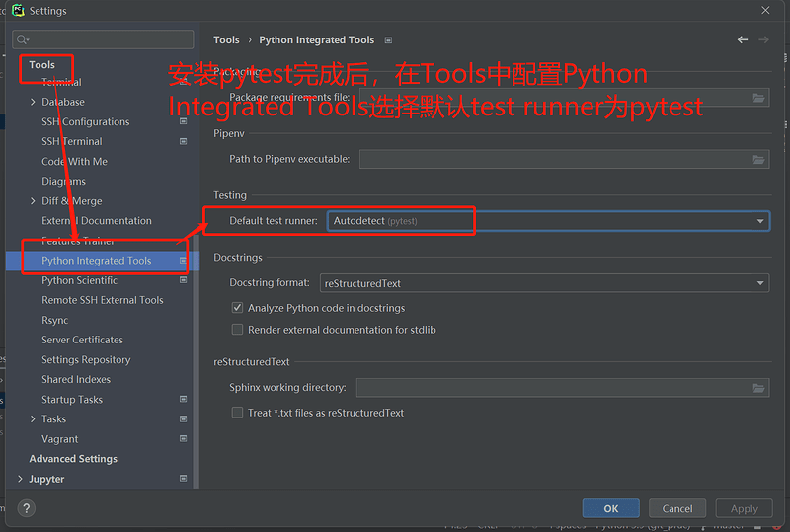Click settings tree vertical scrollbar
Image resolution: width=790 pixels, height=532 pixels.
(196, 363)
